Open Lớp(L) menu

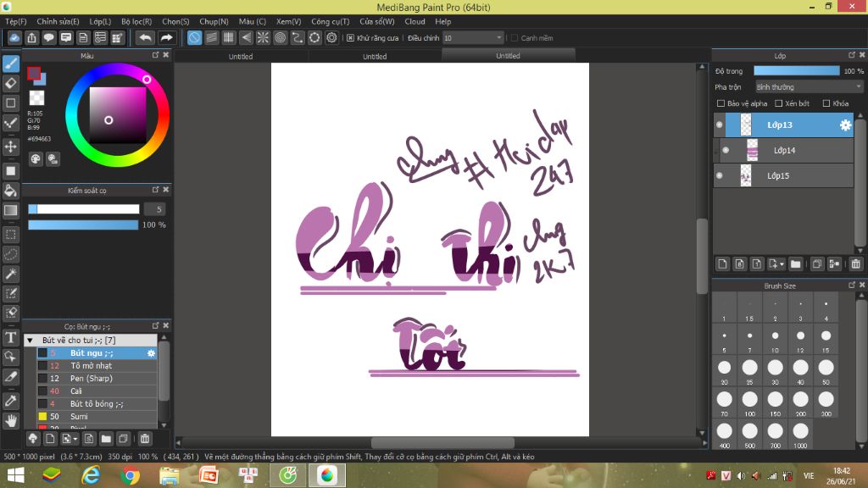[100, 21]
